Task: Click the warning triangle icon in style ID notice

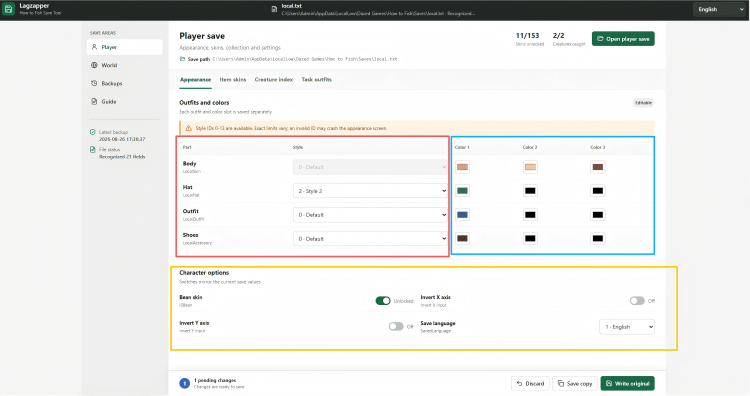Action: (188, 128)
